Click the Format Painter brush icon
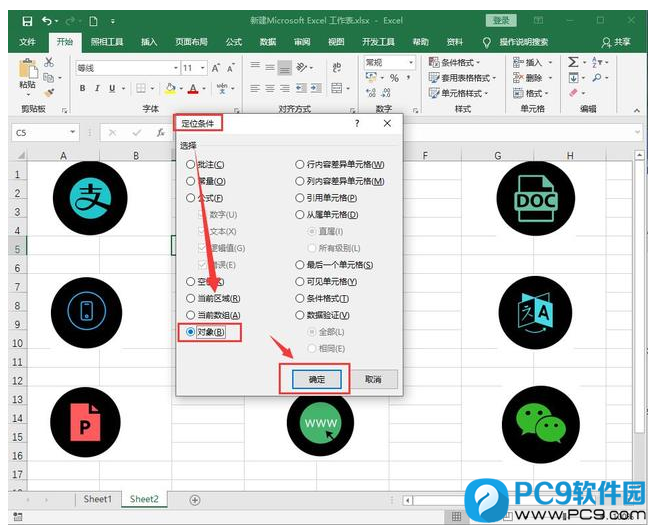Image resolution: width=655 pixels, height=530 pixels. pyautogui.click(x=49, y=93)
